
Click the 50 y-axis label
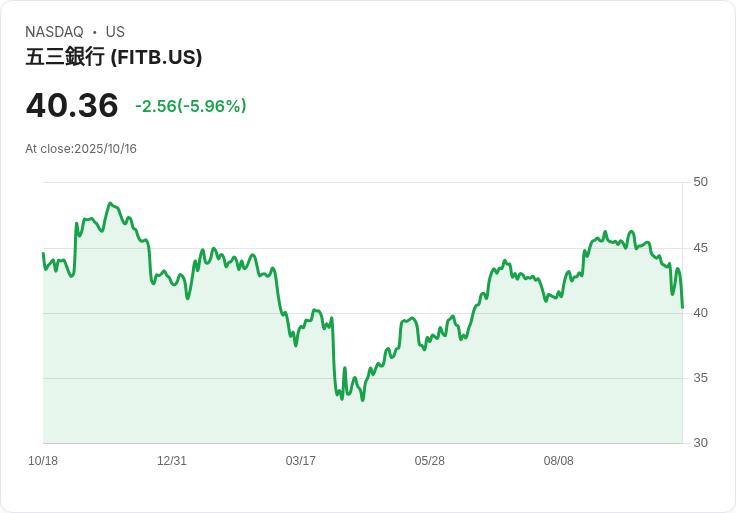(x=701, y=182)
